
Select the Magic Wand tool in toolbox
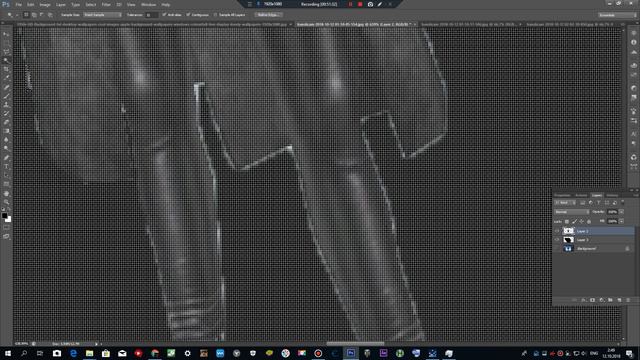(6, 60)
